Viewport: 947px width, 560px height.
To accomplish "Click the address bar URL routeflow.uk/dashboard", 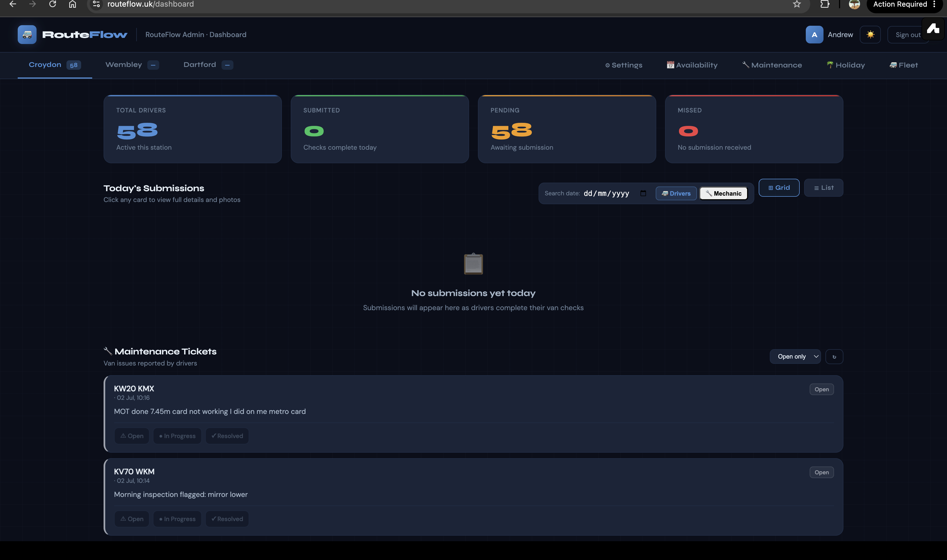I will [x=150, y=4].
